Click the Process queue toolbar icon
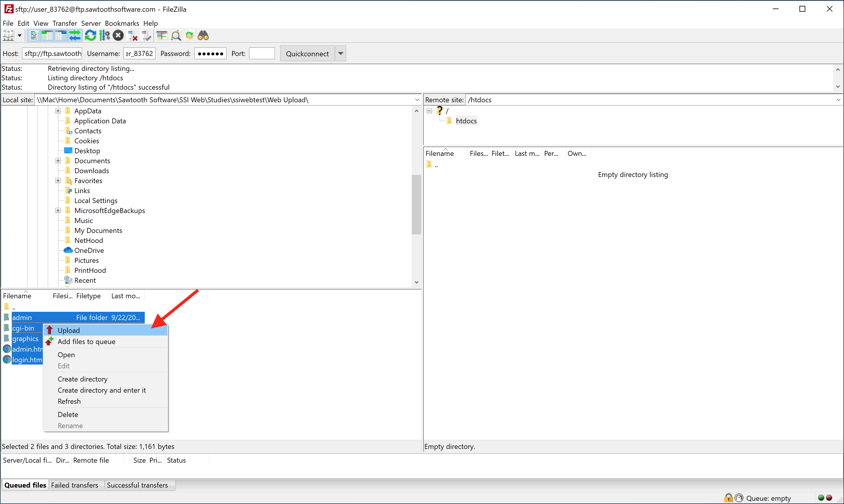The height and width of the screenshot is (504, 844). click(104, 36)
